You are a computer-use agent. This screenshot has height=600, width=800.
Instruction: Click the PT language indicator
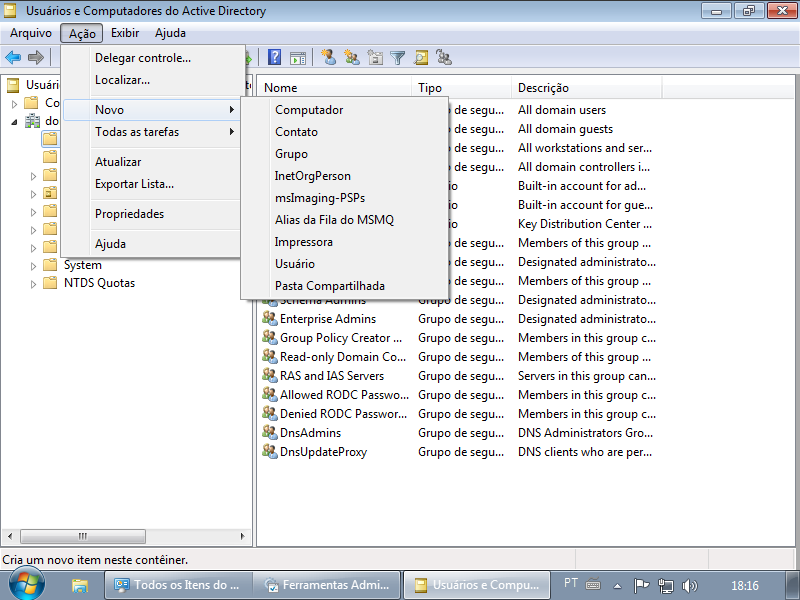tap(571, 583)
